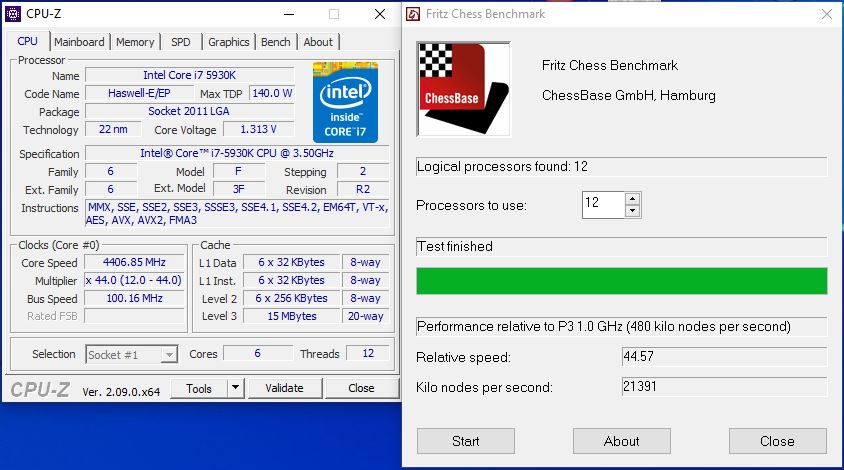The width and height of the screenshot is (844, 470).
Task: Click the Code Name value Haswell-E/EP
Action: click(139, 93)
